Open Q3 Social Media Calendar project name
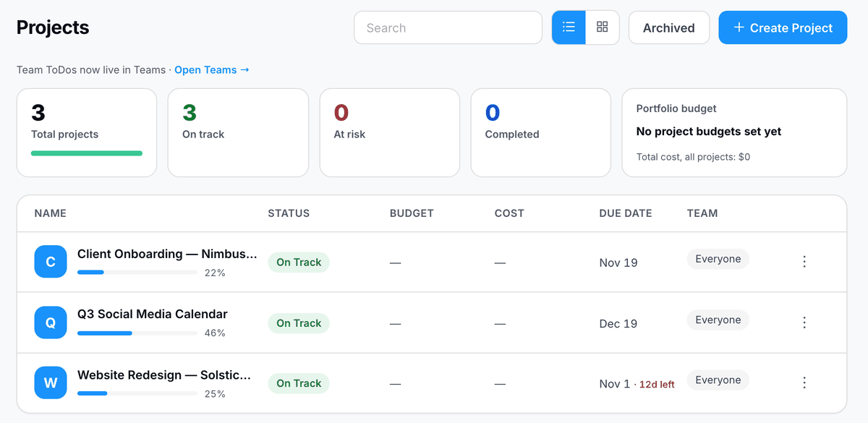The height and width of the screenshot is (423, 868). (x=153, y=315)
